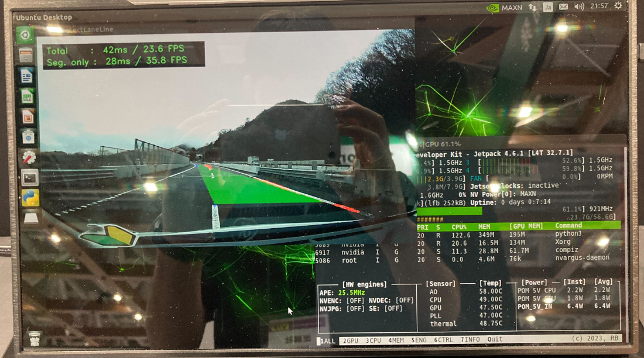Open the 21:57 clock calendar
The height and width of the screenshot is (358, 644).
coord(599,6)
